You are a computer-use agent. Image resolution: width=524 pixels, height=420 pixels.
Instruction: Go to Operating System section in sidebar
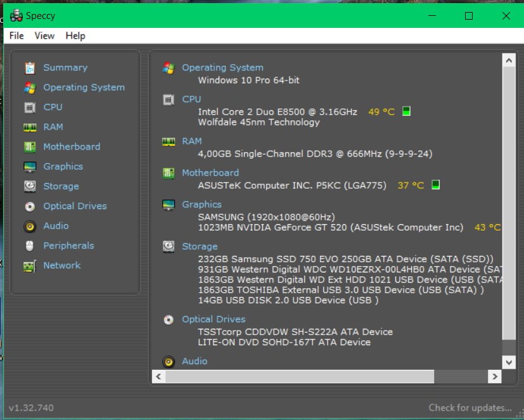pos(84,87)
